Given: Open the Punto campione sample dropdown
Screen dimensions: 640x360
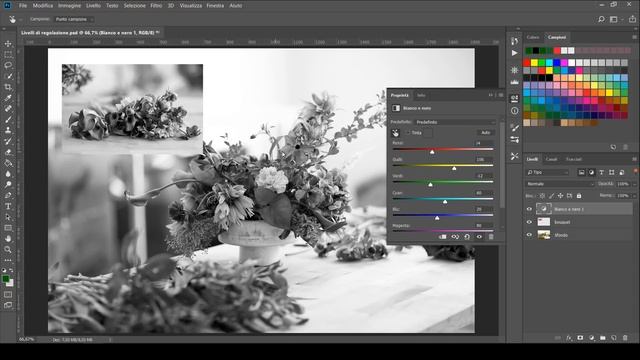Looking at the screenshot, I should click(74, 19).
